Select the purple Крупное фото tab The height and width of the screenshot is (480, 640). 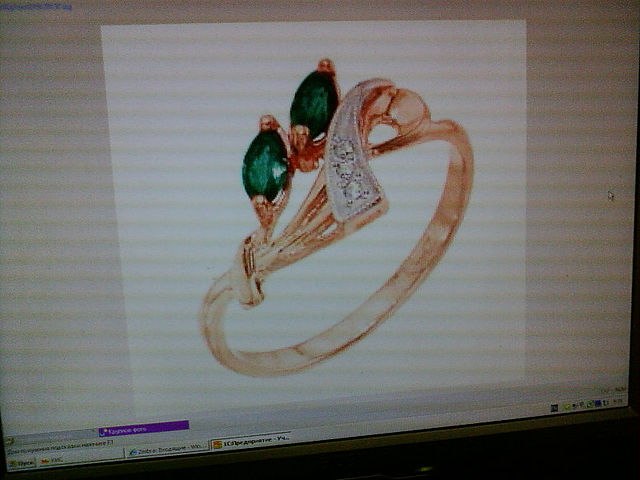(144, 429)
